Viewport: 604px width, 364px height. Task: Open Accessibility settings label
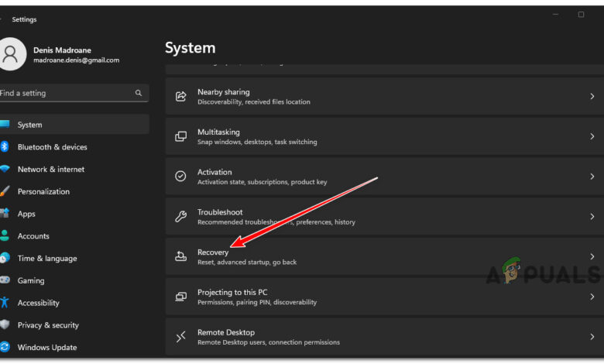(x=38, y=303)
